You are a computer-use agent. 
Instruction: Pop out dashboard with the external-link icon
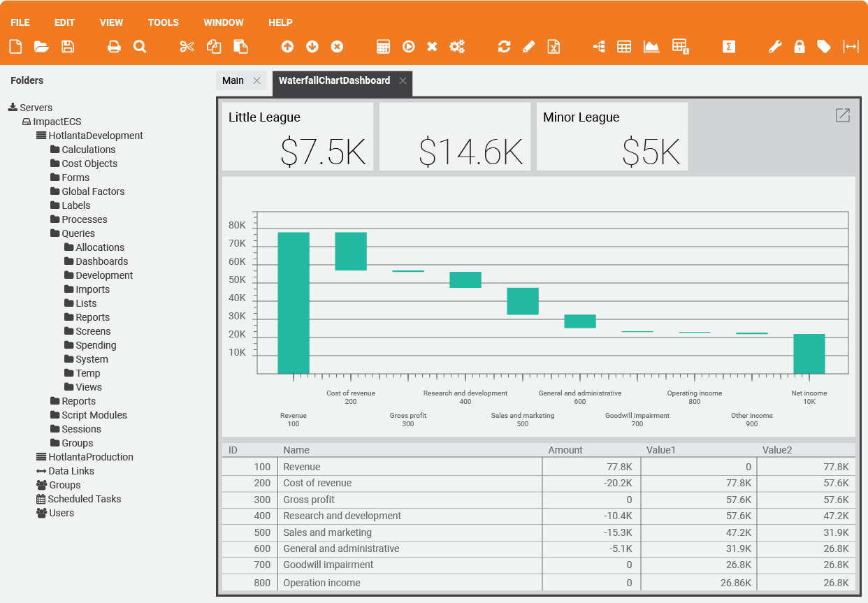pos(843,115)
